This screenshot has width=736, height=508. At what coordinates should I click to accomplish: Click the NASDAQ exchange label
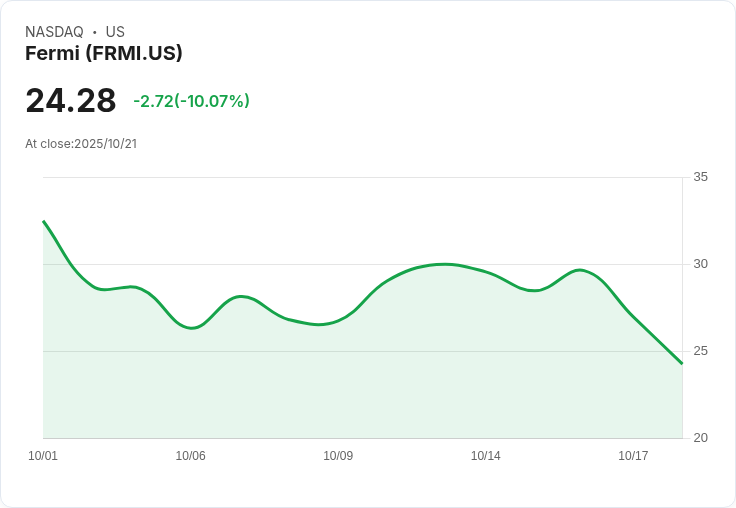[54, 32]
